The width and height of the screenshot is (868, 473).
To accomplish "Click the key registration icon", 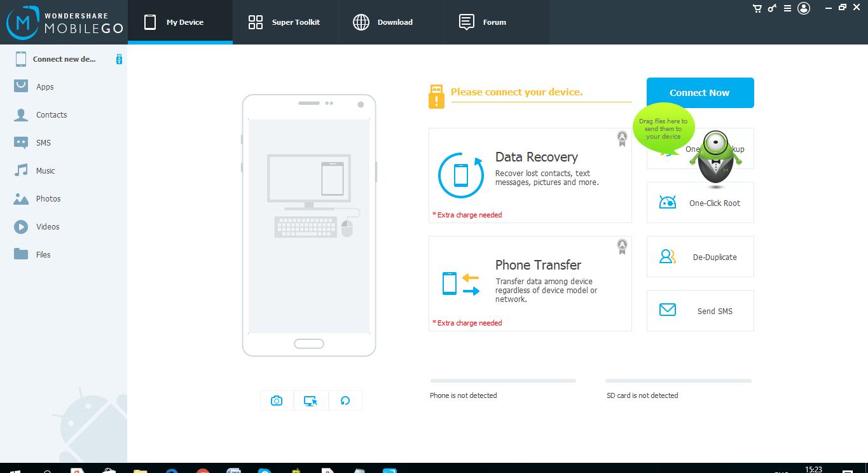I will pos(773,8).
